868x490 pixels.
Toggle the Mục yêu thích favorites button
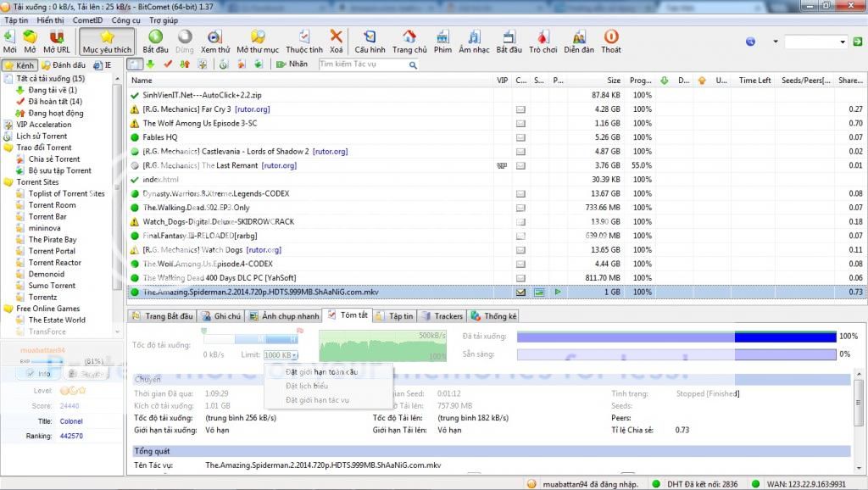(107, 42)
